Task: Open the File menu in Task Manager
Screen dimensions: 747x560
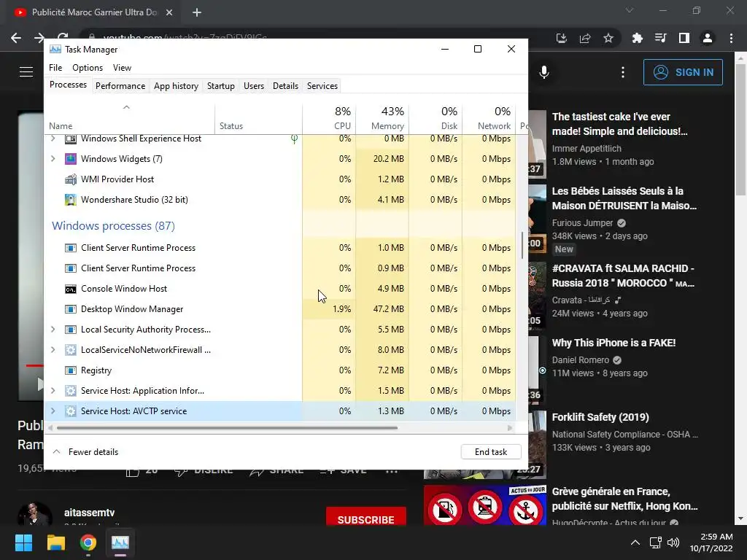Action: click(x=55, y=68)
